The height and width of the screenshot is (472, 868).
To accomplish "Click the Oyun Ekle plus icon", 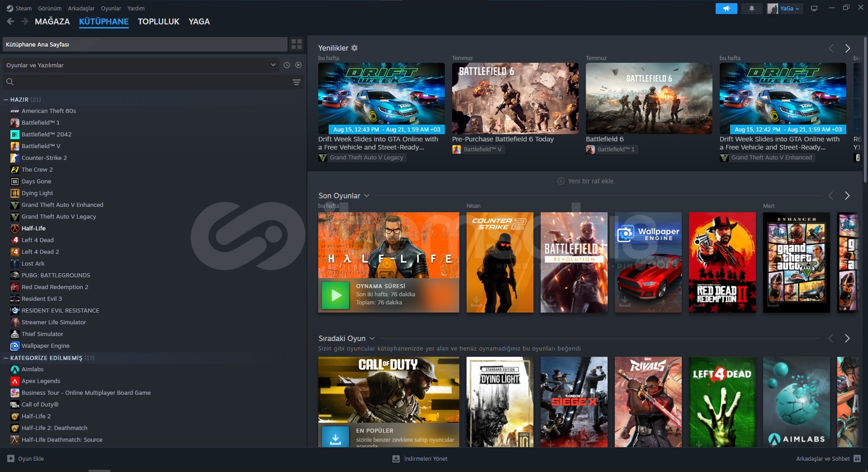I will click(x=11, y=458).
